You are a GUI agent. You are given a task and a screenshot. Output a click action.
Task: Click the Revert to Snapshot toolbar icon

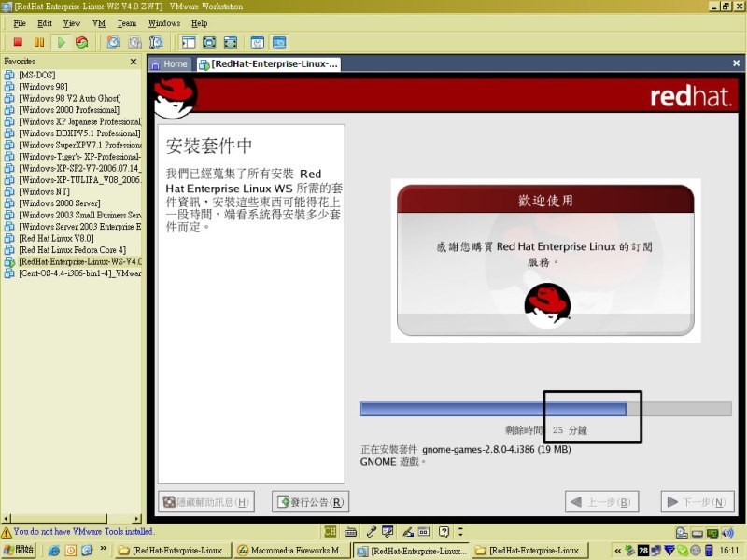pos(134,42)
